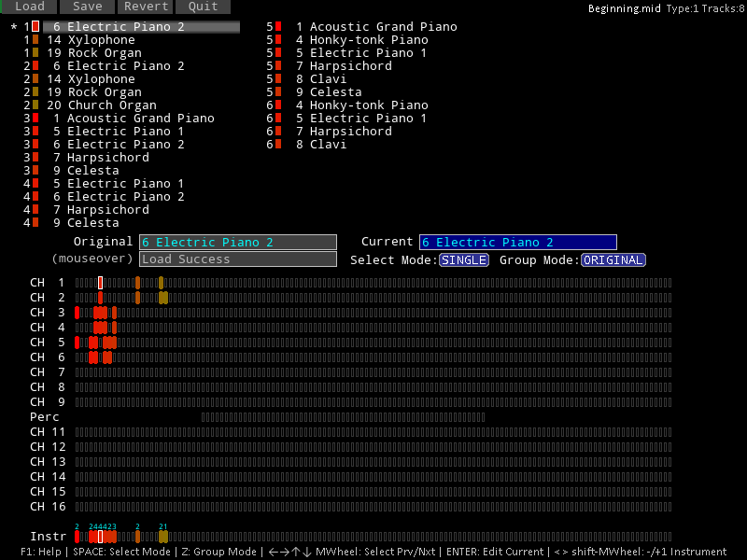The width and height of the screenshot is (747, 560).
Task: Click orange marker beside channel 2 Xylophone
Action: coord(35,79)
